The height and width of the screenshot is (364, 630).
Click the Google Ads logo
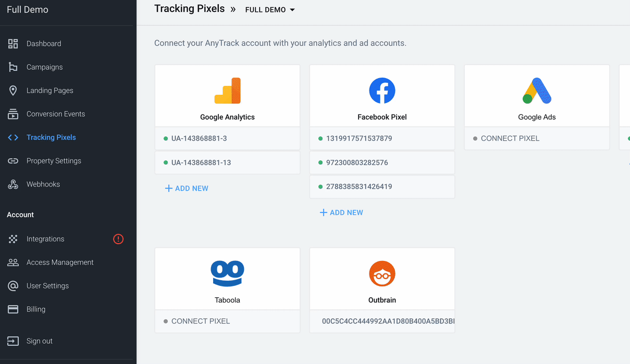pos(537,91)
